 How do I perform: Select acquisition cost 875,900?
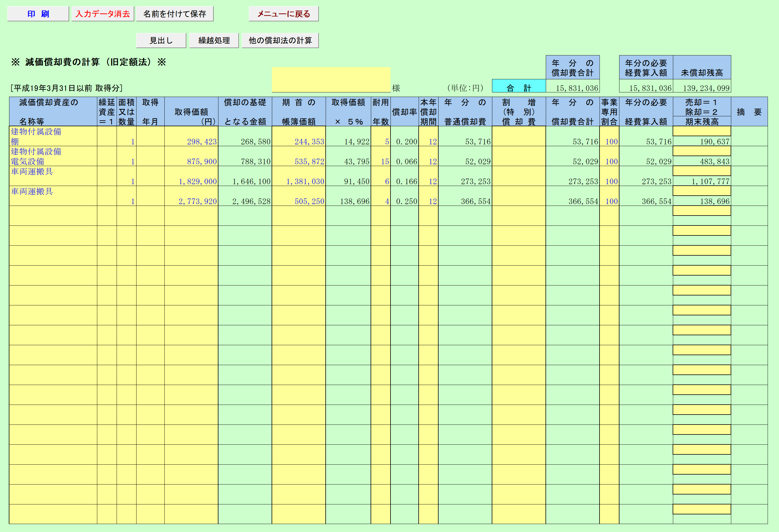[191, 156]
